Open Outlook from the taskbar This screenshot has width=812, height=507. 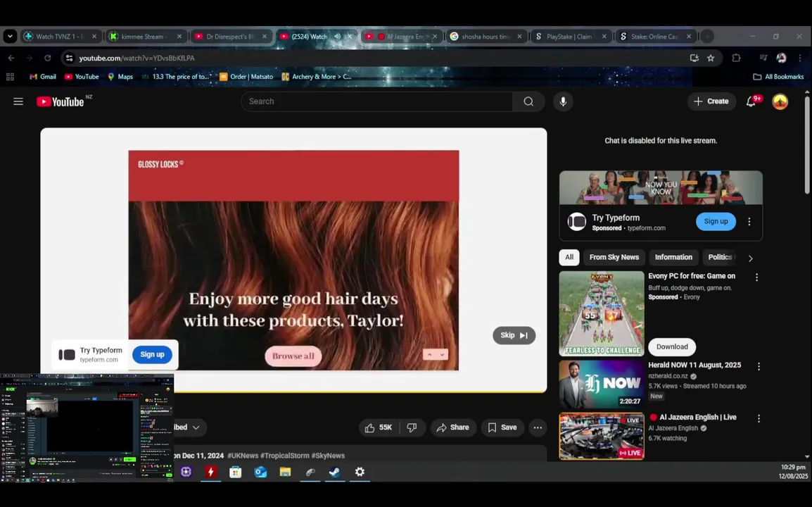pos(260,472)
